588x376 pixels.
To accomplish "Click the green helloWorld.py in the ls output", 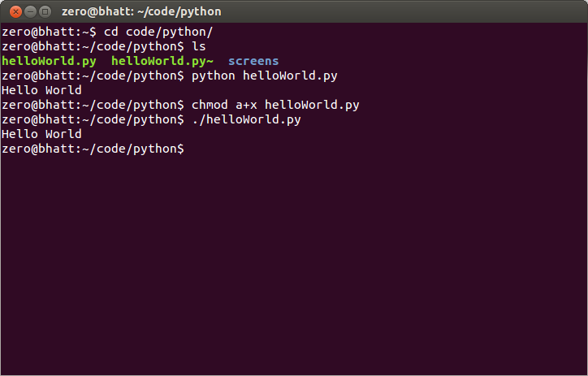I will [x=49, y=61].
